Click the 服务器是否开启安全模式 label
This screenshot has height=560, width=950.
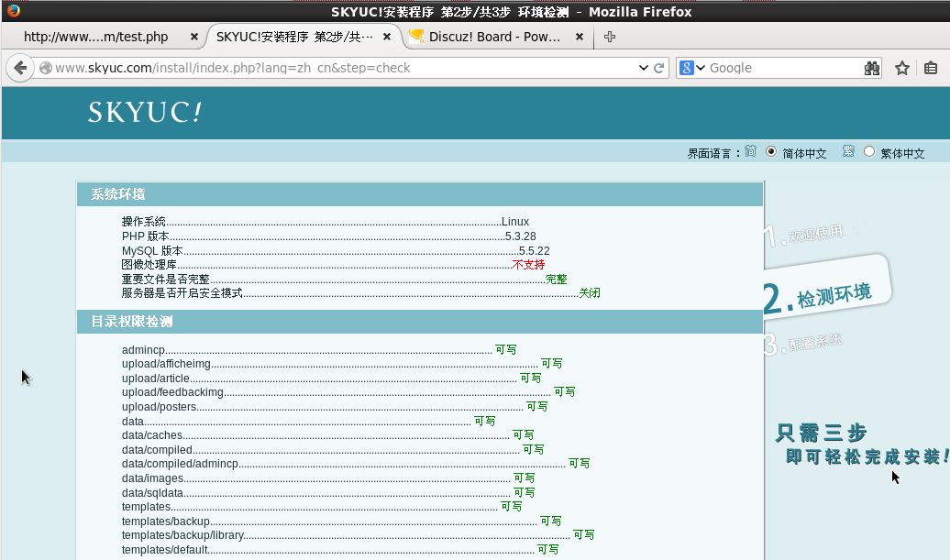(x=182, y=293)
